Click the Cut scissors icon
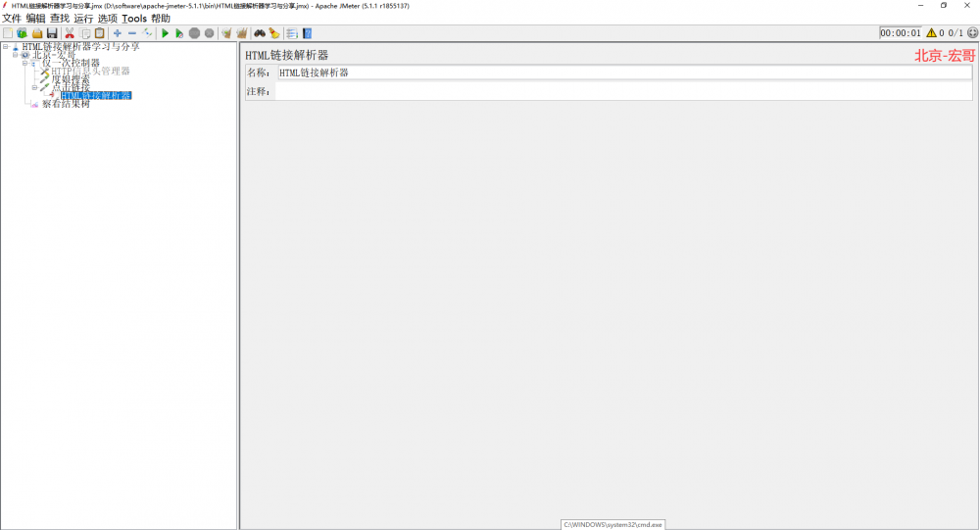The width and height of the screenshot is (980, 530). coord(70,33)
